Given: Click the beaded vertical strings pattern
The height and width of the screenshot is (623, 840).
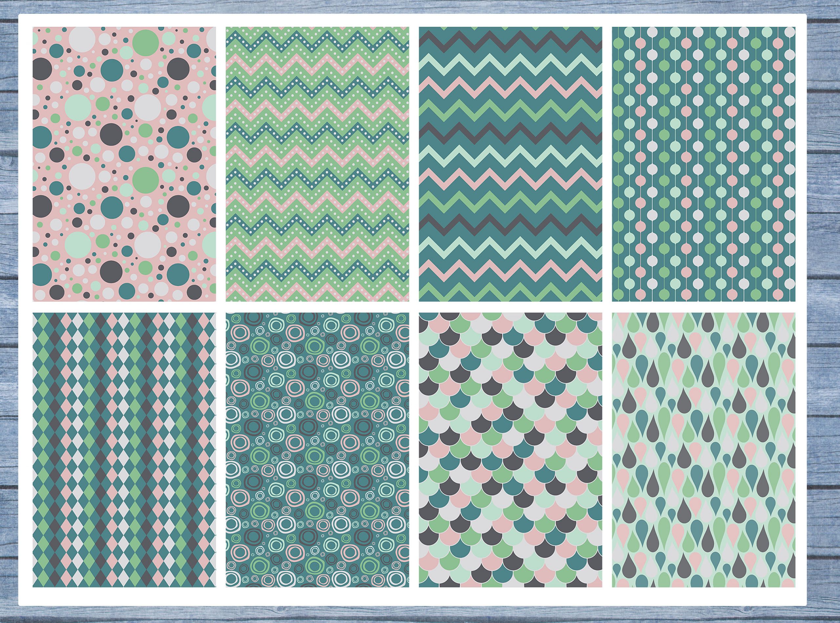Looking at the screenshot, I should 703,164.
